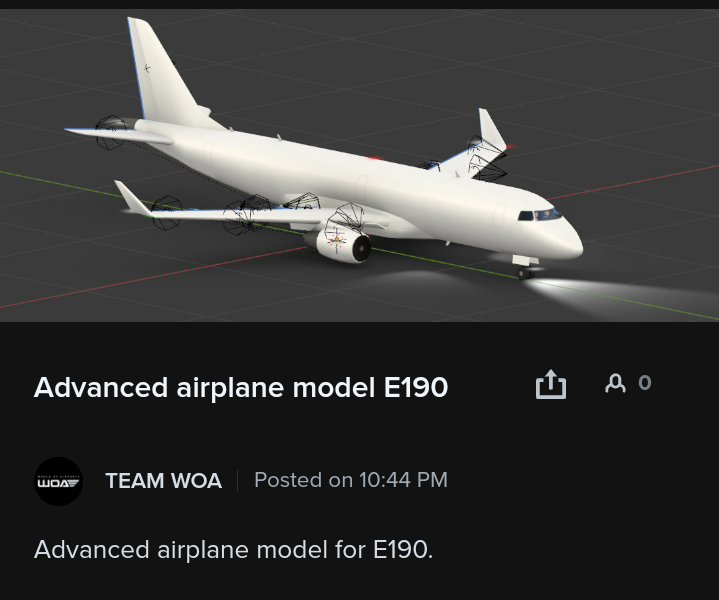The width and height of the screenshot is (719, 600).
Task: Click the far wing's winglet tip
Action: pos(491,128)
